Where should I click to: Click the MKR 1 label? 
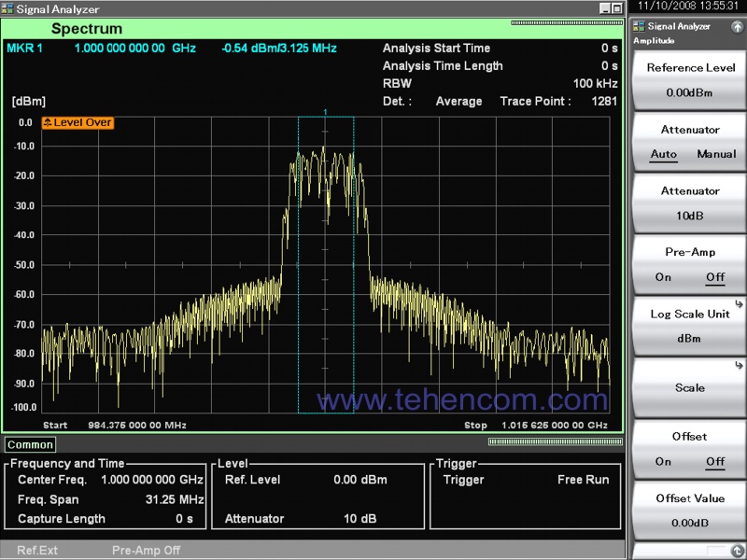pos(24,49)
